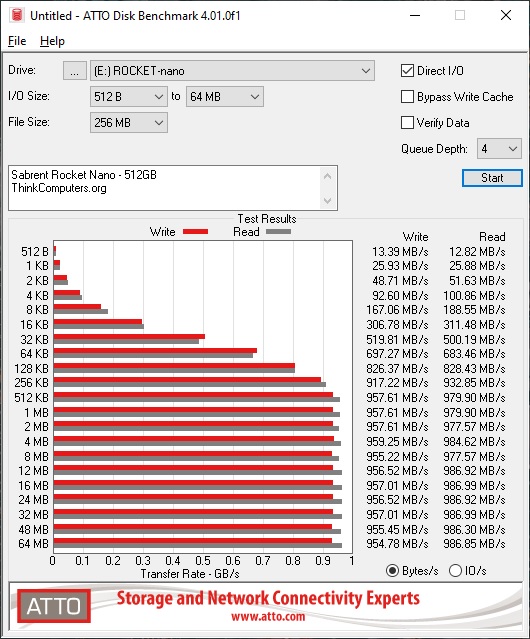Image resolution: width=530 pixels, height=639 pixels.
Task: Click description box scroll up arrow
Action: click(x=328, y=176)
